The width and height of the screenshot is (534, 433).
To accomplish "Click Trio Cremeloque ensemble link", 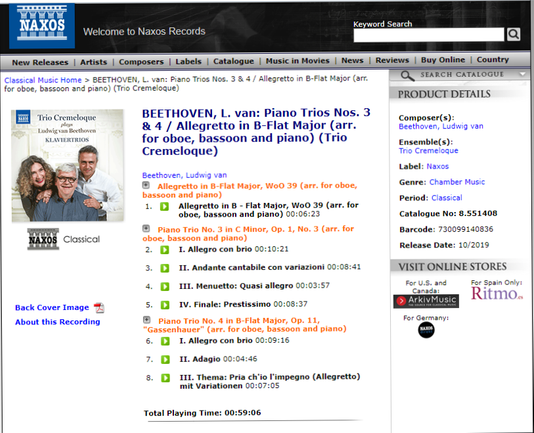I will click(x=428, y=151).
